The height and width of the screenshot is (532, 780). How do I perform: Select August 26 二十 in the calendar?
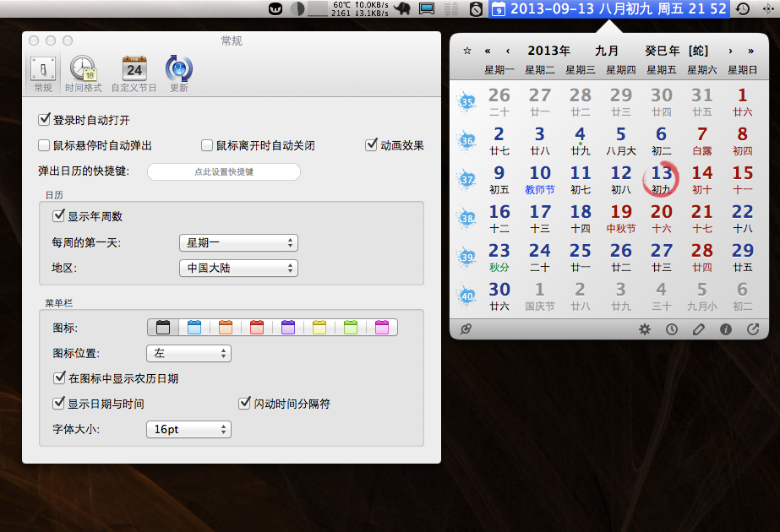(x=499, y=102)
